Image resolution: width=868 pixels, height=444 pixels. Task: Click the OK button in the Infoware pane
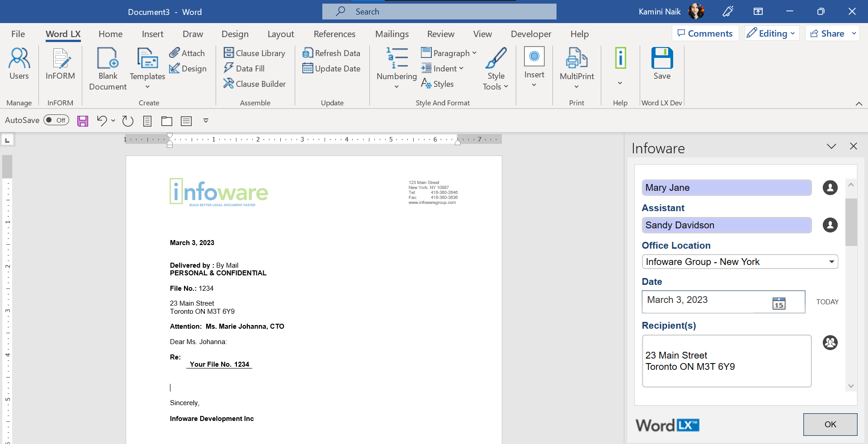tap(830, 424)
